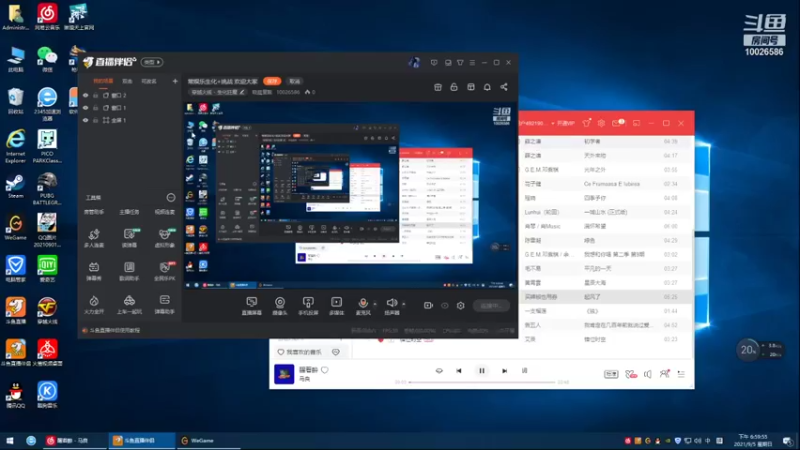Viewport: 800px width, 450px height.
Task: Open 视频连麦 in the toolbox
Action: [x=164, y=212]
